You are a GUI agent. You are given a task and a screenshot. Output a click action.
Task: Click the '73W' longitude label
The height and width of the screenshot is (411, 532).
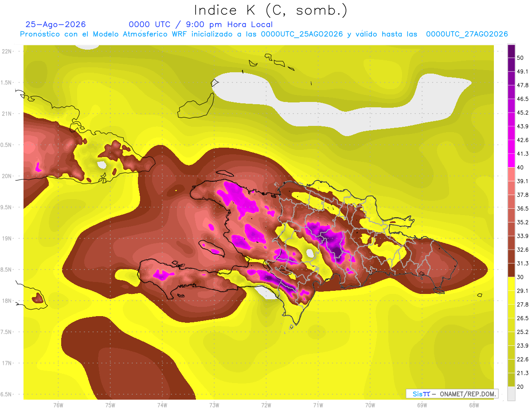click(x=214, y=405)
